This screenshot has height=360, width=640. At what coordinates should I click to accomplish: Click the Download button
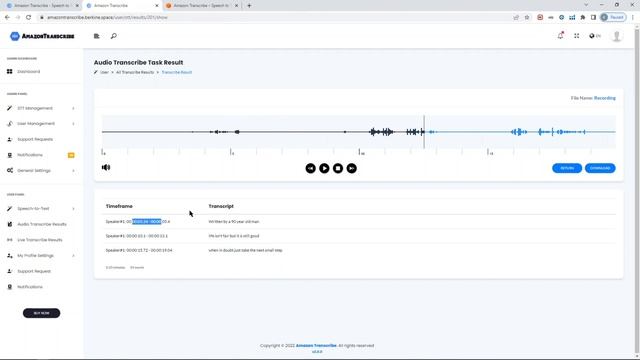(600, 168)
